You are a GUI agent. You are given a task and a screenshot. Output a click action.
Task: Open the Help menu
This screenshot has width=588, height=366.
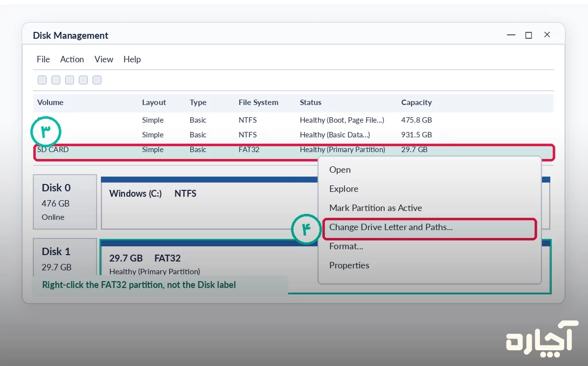pos(132,59)
